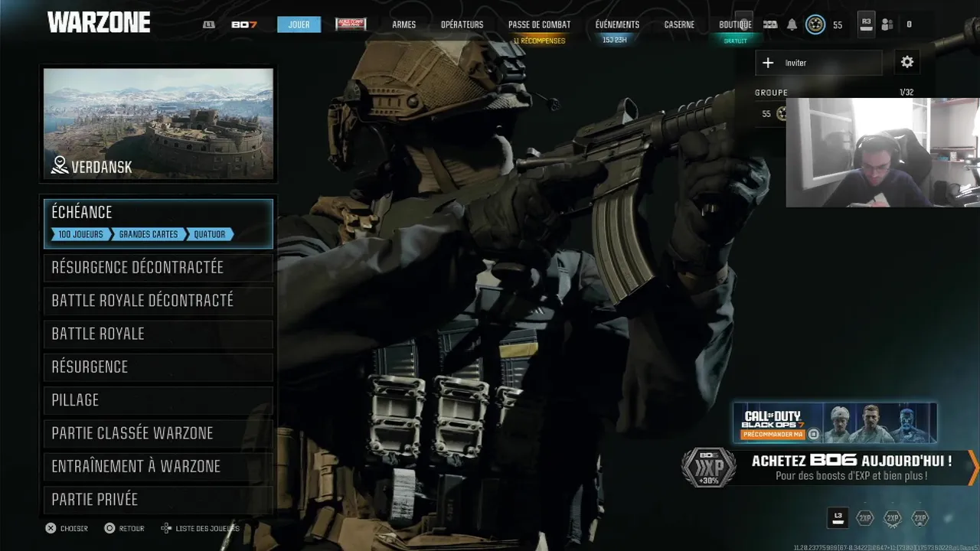Open the BO7 logo tab
Screen dimensions: 980x551
[x=244, y=24]
